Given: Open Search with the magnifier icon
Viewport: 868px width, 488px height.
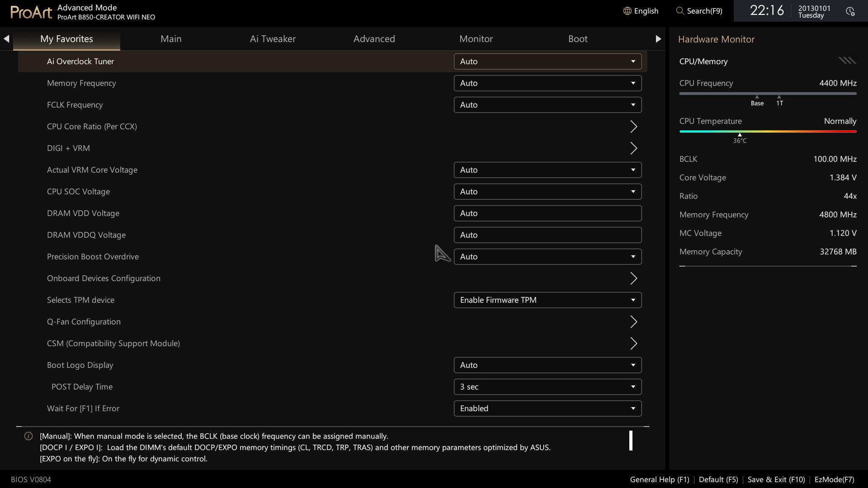Looking at the screenshot, I should click(x=679, y=11).
